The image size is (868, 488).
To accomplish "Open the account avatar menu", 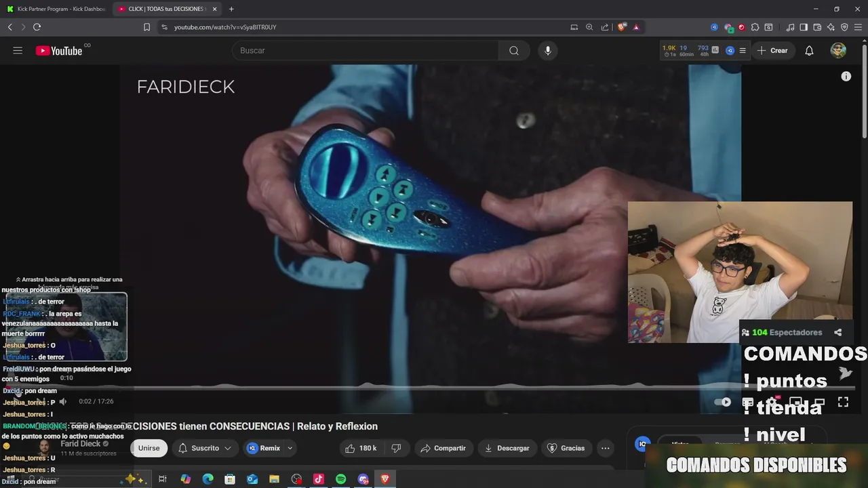I will point(838,51).
